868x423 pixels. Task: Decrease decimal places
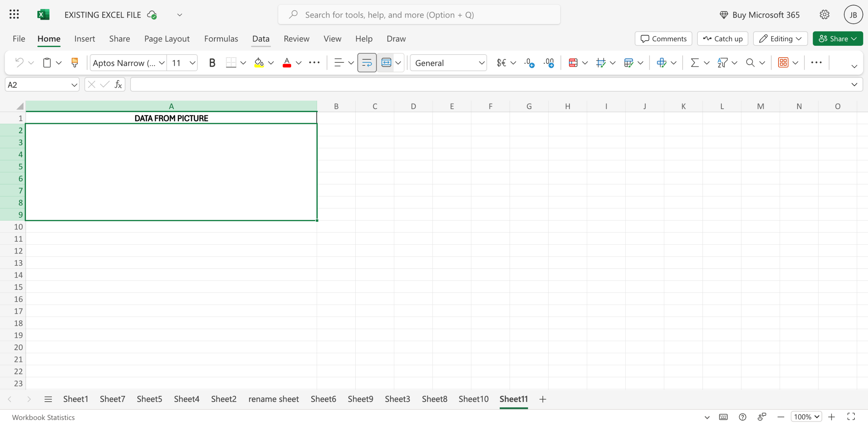tap(549, 63)
